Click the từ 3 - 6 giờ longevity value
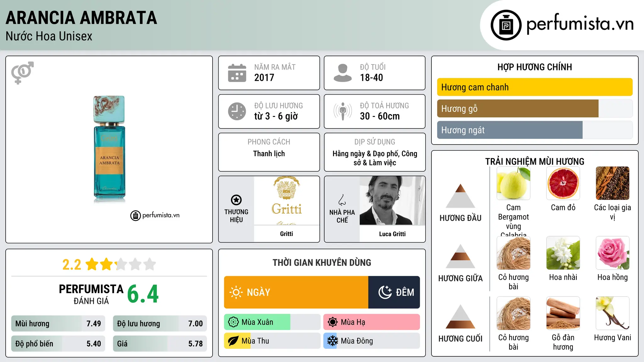644x362 pixels. (x=276, y=116)
